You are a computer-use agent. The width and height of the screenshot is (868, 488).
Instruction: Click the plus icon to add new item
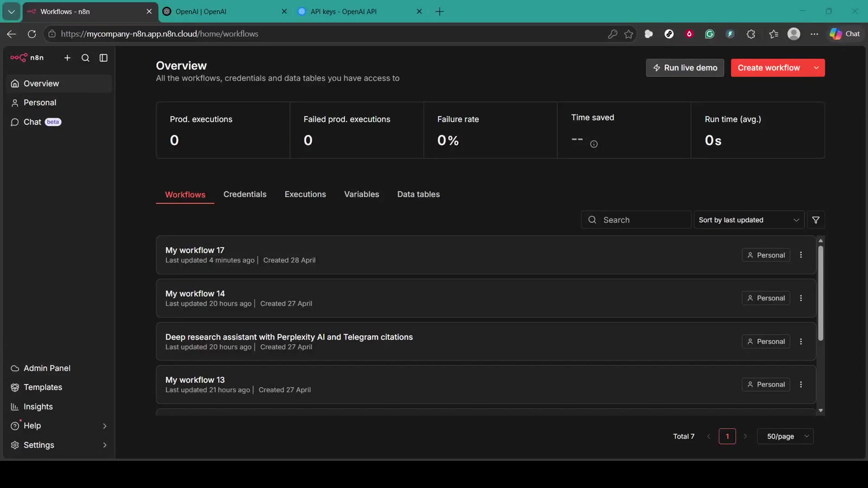[x=67, y=58]
